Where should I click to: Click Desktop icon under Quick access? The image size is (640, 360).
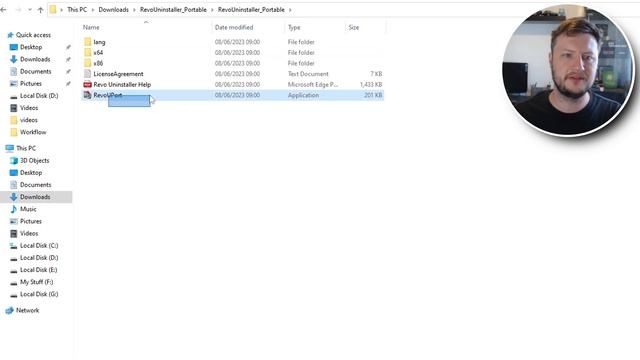tap(13, 47)
